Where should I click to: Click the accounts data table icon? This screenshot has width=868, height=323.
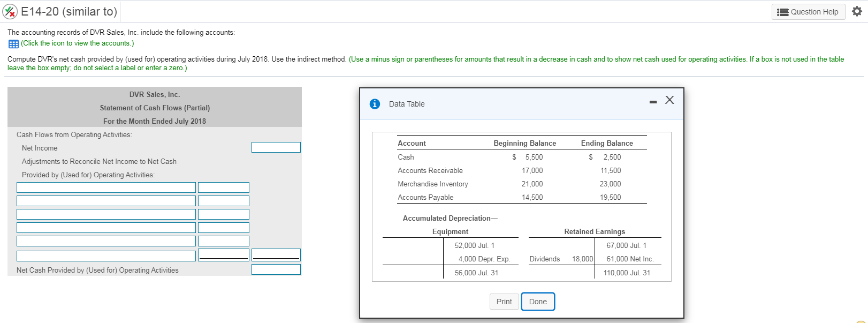click(13, 44)
